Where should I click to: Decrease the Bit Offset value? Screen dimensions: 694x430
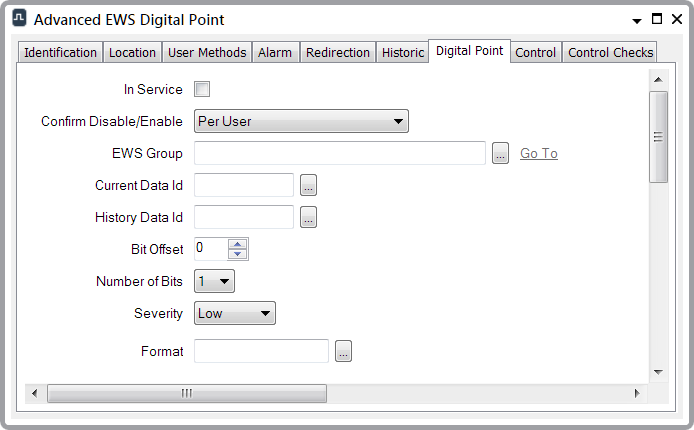(237, 254)
